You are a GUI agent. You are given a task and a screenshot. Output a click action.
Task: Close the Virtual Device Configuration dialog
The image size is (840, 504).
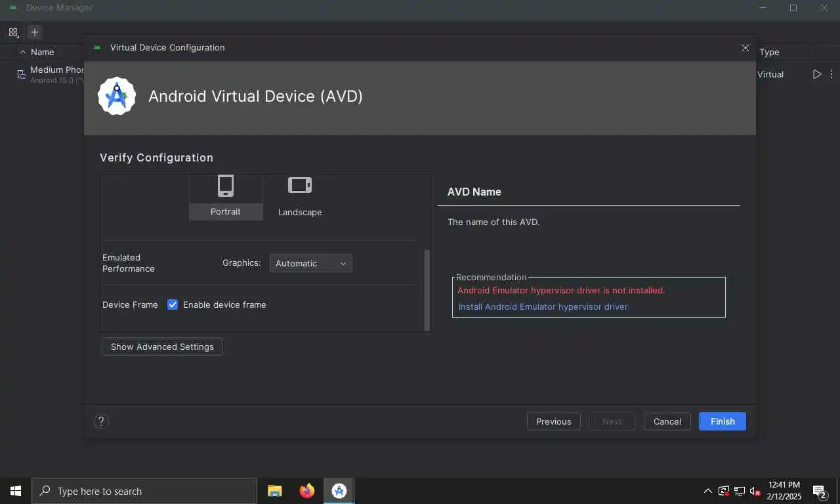[x=745, y=48]
